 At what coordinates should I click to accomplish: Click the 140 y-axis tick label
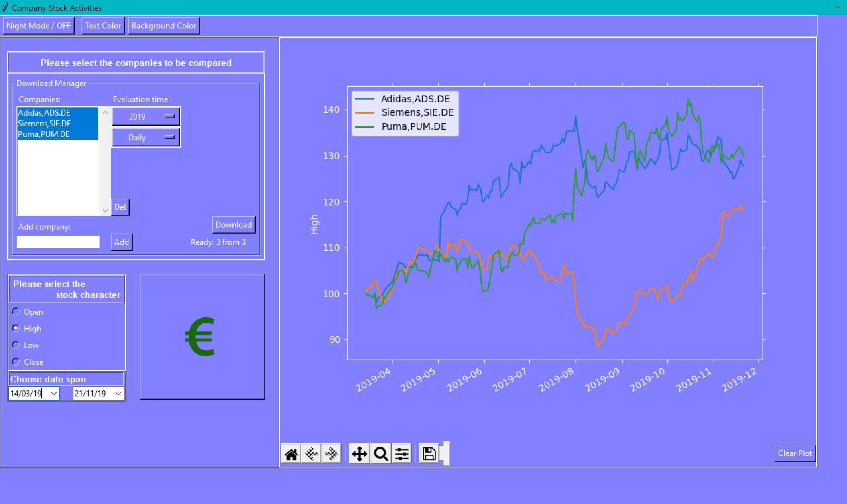[x=331, y=110]
